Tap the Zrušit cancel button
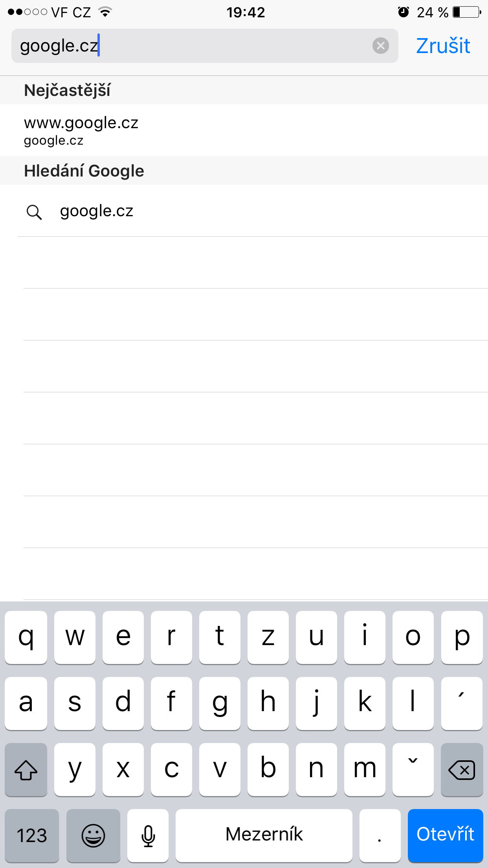Image resolution: width=488 pixels, height=868 pixels. click(443, 46)
